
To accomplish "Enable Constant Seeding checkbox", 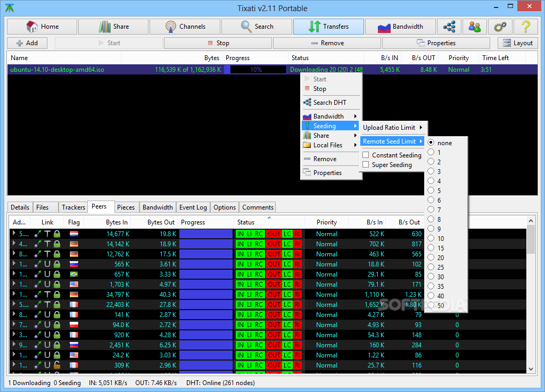I will pos(366,155).
